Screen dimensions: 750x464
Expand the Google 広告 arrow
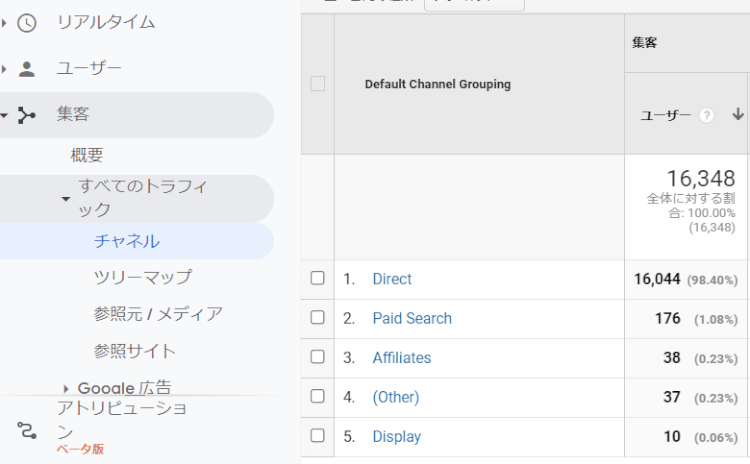(66, 389)
